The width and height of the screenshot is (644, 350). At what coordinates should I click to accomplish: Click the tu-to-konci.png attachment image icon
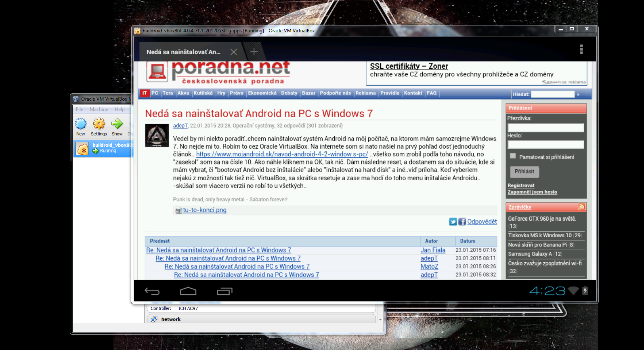click(x=178, y=210)
